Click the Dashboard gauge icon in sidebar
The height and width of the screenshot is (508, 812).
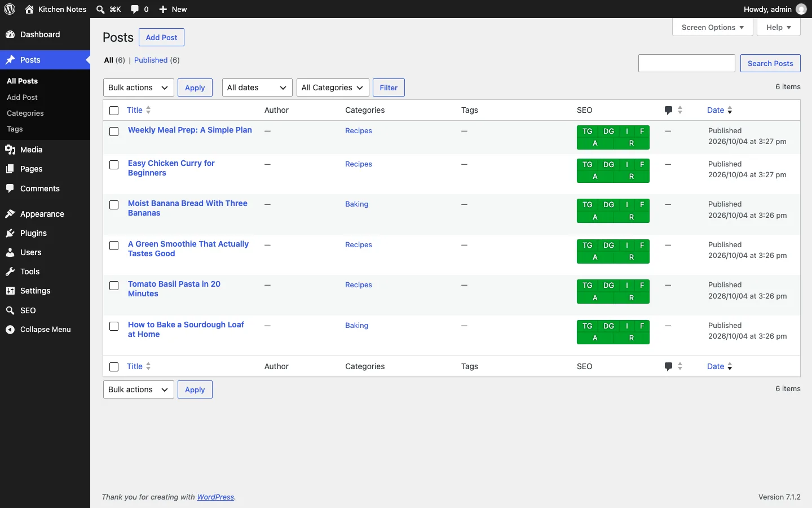[x=10, y=34]
